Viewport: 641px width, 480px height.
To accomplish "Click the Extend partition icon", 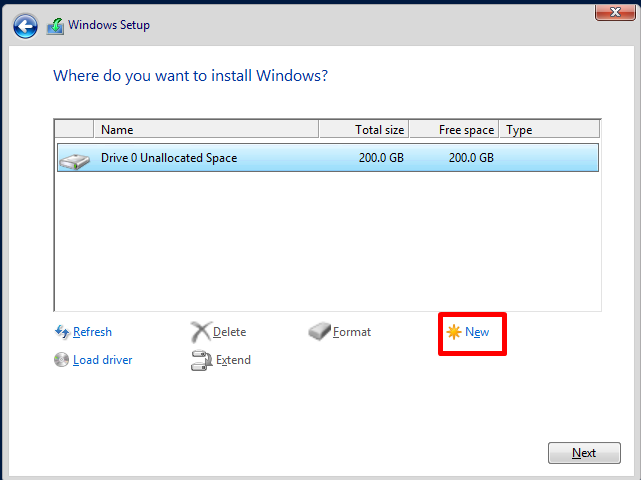I will pos(200,360).
